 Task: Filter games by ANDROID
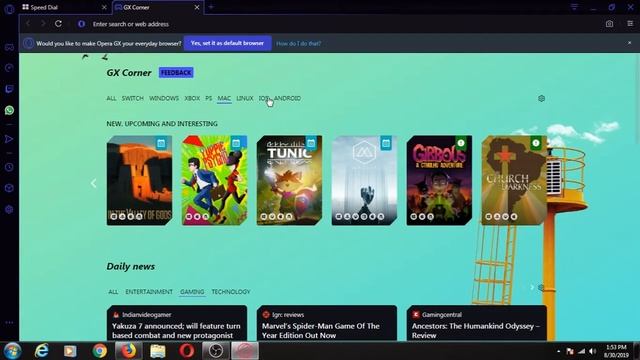[x=287, y=98]
